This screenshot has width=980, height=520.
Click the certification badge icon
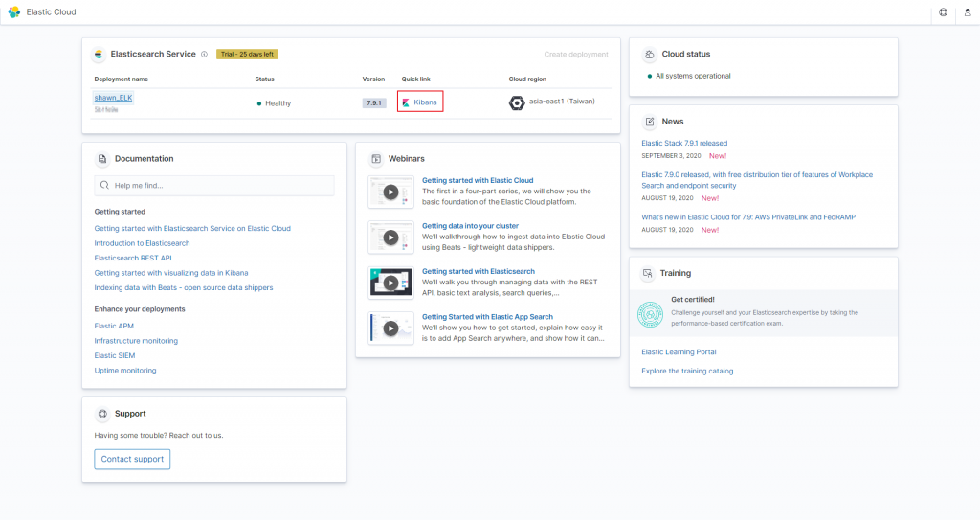tap(650, 314)
